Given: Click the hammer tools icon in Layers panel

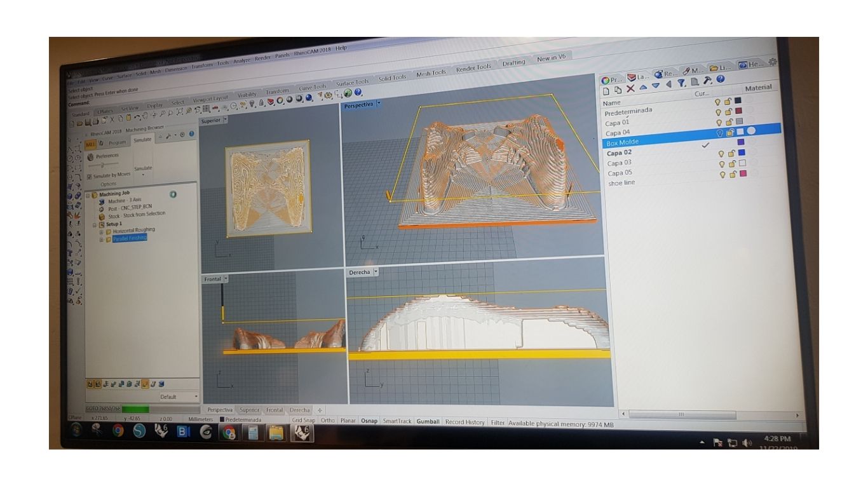Looking at the screenshot, I should (707, 81).
